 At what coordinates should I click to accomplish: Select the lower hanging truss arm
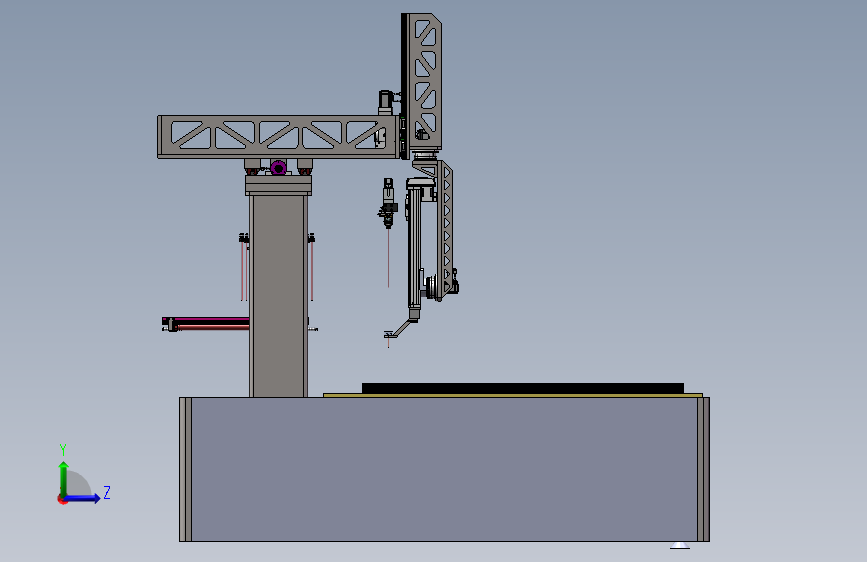pos(446,230)
